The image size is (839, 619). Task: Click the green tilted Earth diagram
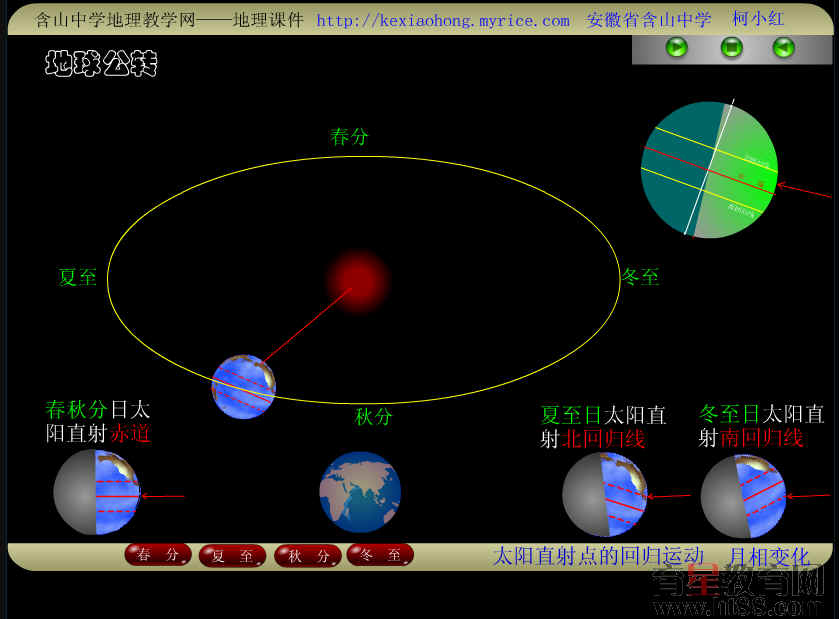click(x=709, y=169)
